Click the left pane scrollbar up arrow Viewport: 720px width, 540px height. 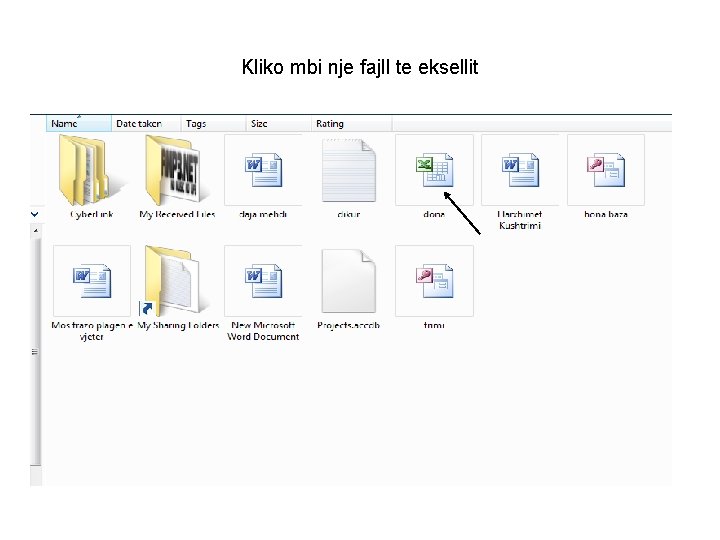point(36,230)
